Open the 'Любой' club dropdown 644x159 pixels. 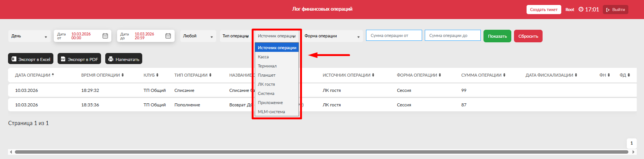[x=198, y=36]
